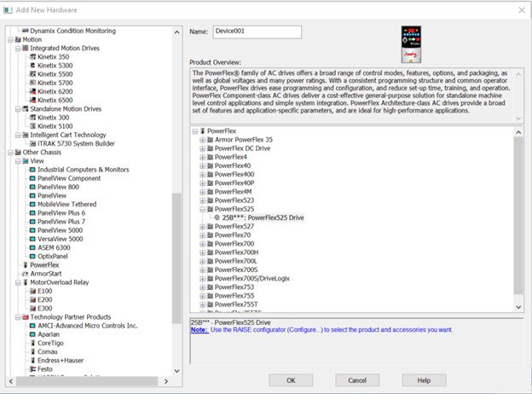
Task: Expand the PowerFlex755 node
Action: pos(202,296)
